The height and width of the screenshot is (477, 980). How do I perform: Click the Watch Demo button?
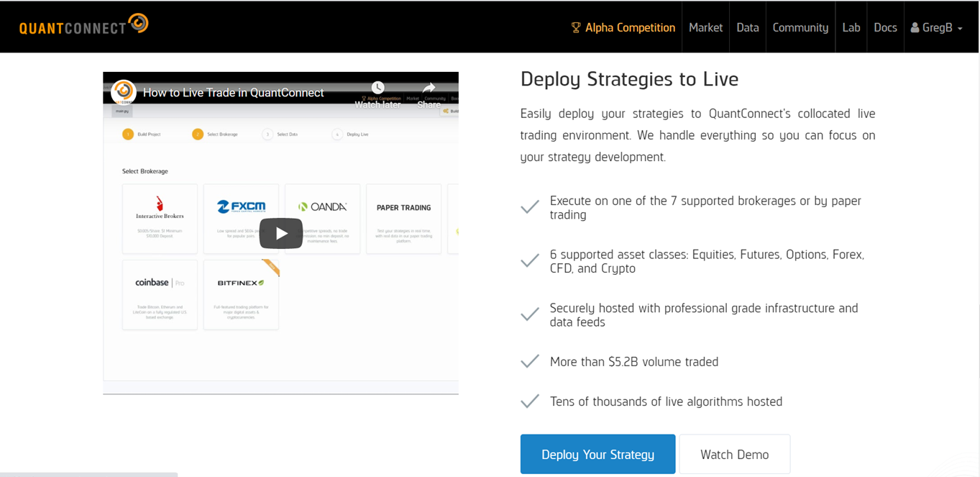click(734, 454)
